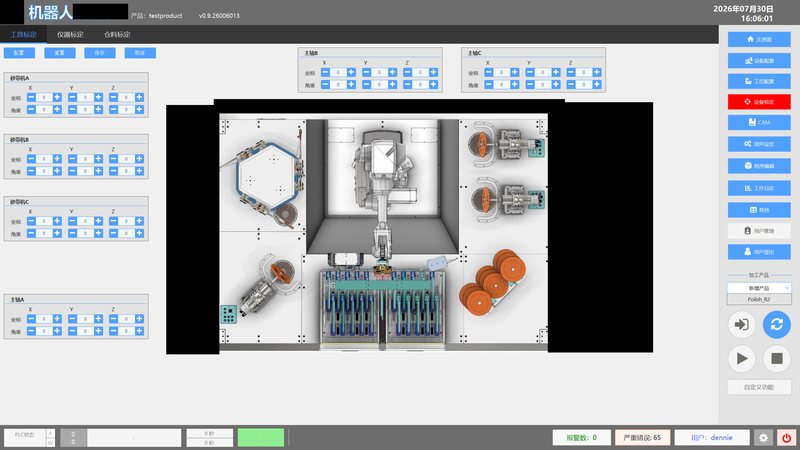The image size is (800, 450).
Task: Click 主轴B 角度 Y value field
Action: (x=379, y=84)
